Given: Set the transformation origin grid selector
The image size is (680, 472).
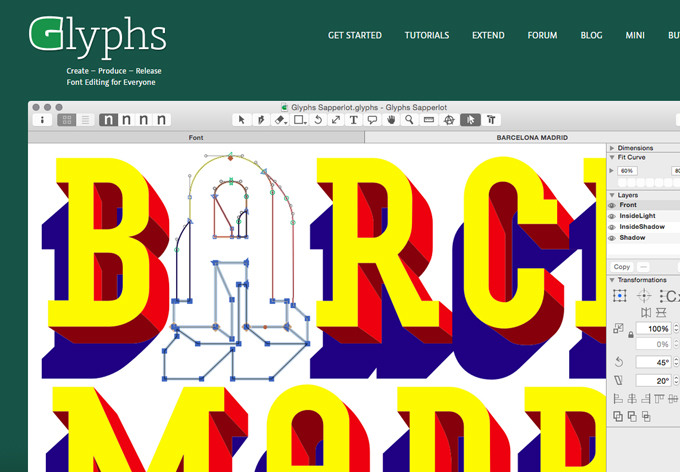Looking at the screenshot, I should pos(620,296).
